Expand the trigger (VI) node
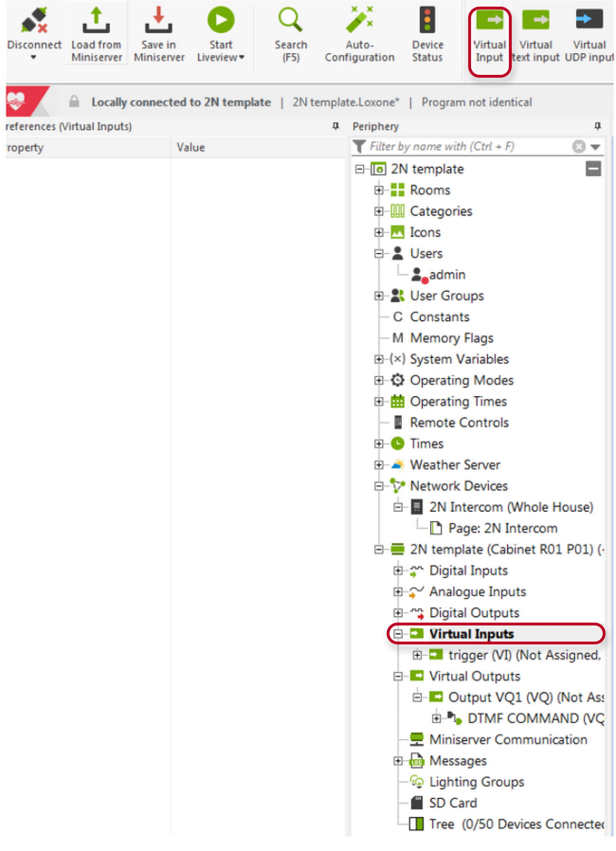 click(417, 655)
